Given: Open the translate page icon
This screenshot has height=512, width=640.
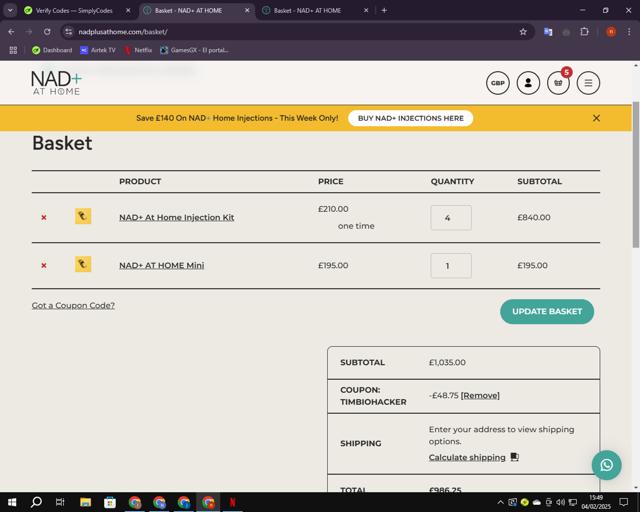Looking at the screenshot, I should (x=548, y=31).
